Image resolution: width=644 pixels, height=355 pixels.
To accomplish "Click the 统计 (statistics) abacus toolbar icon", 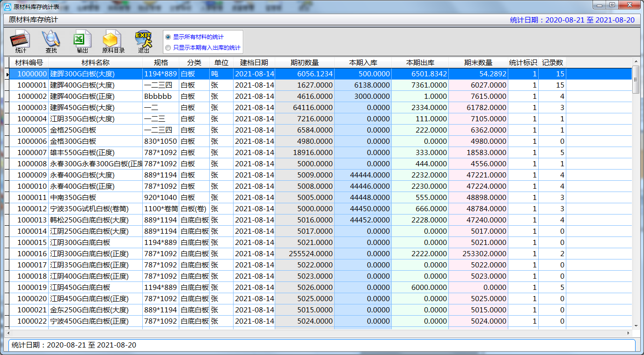I will coord(20,42).
